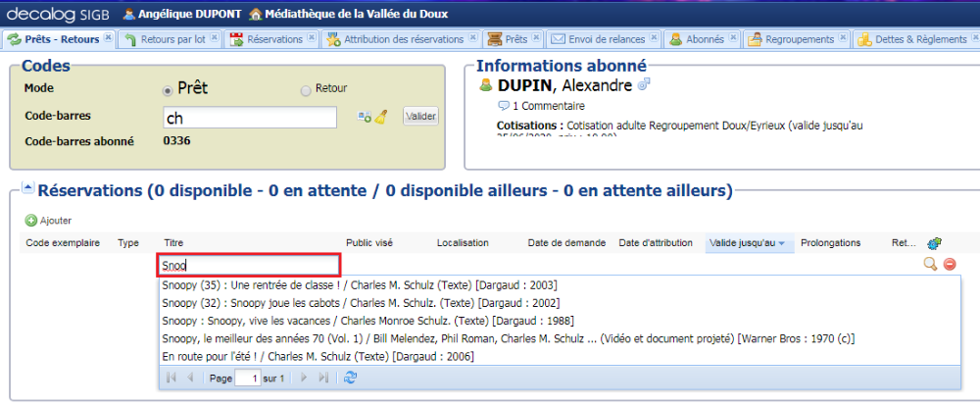Go to Attribution des réservations tab

(x=404, y=39)
